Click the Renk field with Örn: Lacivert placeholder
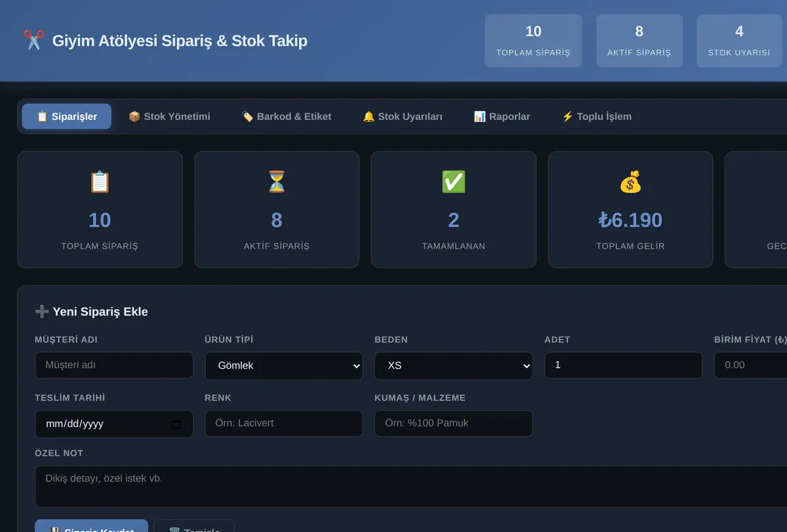The width and height of the screenshot is (787, 532). [x=284, y=424]
